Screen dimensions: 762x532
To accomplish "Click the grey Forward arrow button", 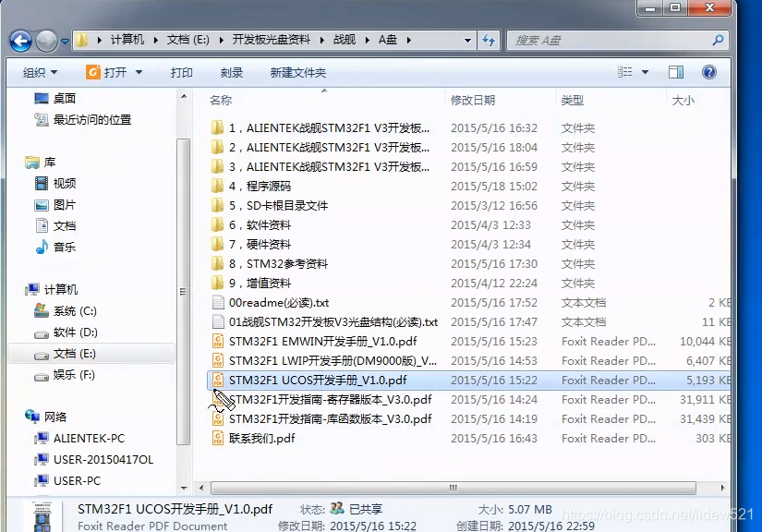I will [47, 41].
